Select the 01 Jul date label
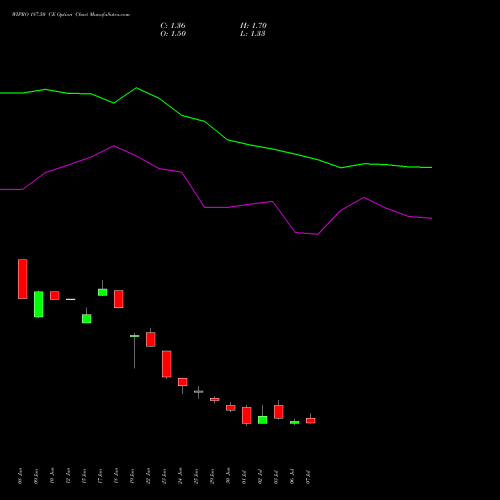500x500 pixels. 244,477
